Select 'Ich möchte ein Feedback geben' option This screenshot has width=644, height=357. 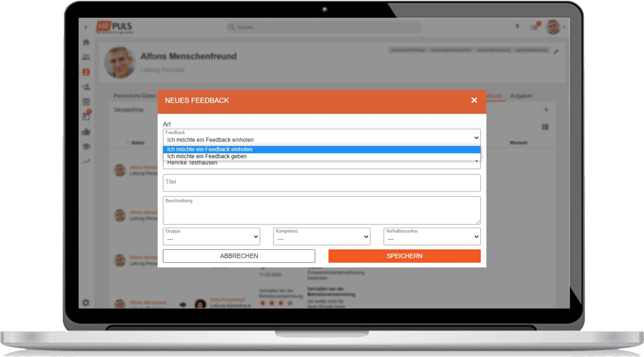coord(207,156)
